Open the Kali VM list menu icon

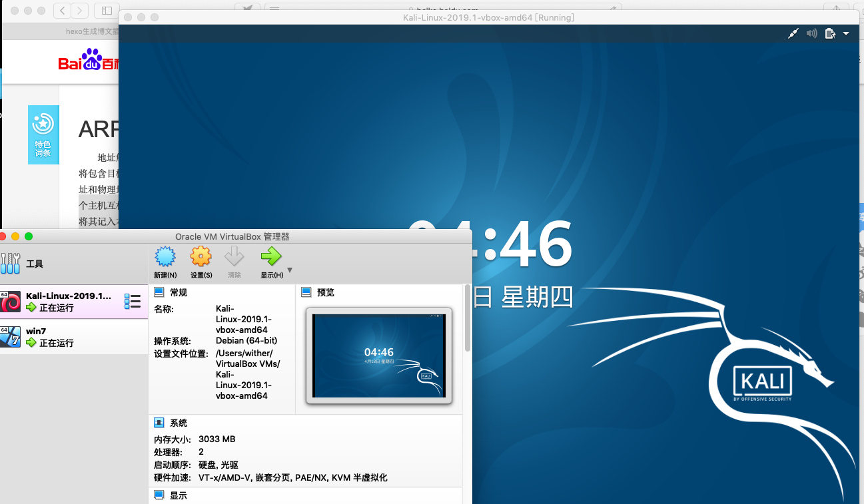coord(133,302)
